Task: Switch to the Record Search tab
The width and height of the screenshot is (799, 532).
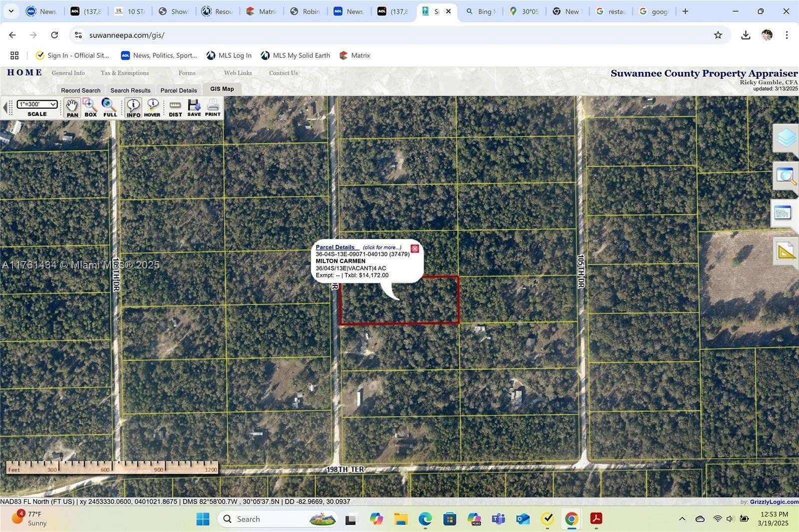Action: 80,90
